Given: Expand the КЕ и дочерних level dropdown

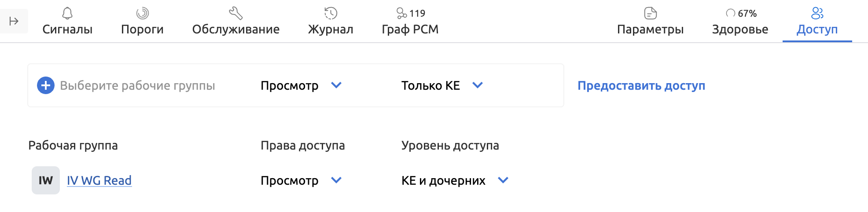Looking at the screenshot, I should [455, 180].
